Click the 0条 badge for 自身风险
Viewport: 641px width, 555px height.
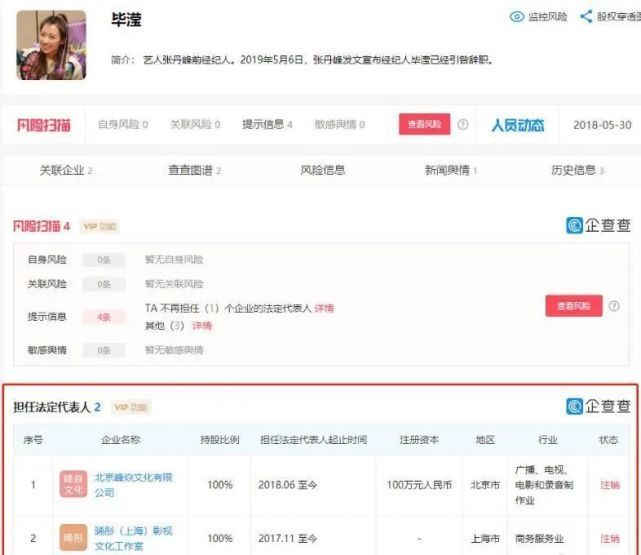[104, 260]
